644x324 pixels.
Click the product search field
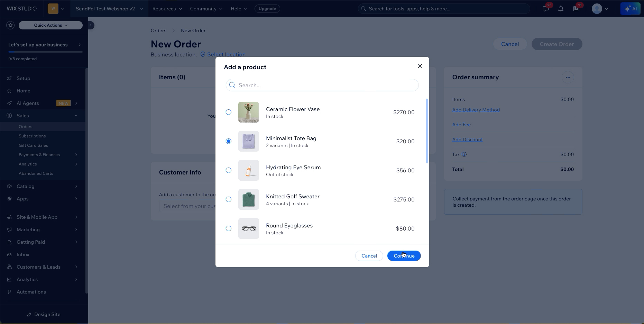[x=322, y=85]
